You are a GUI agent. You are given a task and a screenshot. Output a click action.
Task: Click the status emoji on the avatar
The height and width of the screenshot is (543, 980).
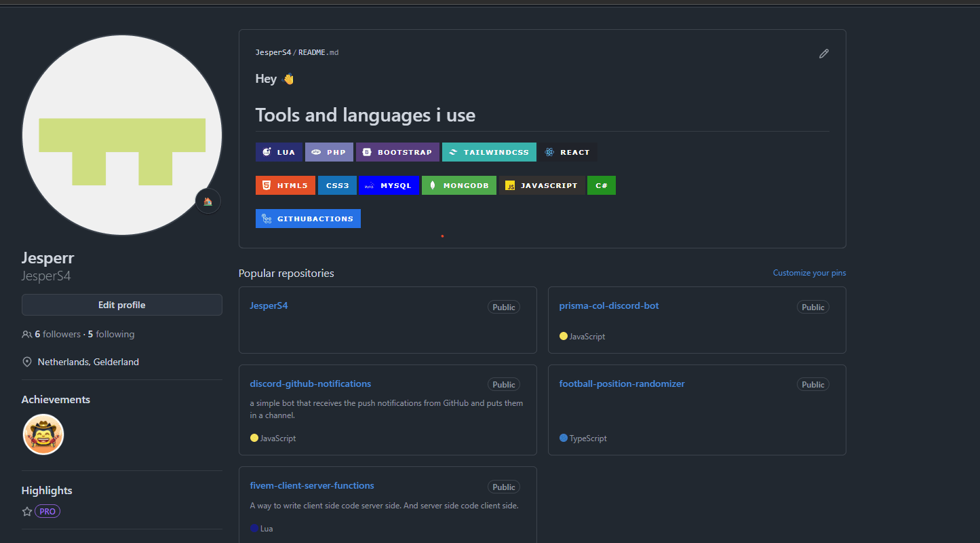[208, 200]
